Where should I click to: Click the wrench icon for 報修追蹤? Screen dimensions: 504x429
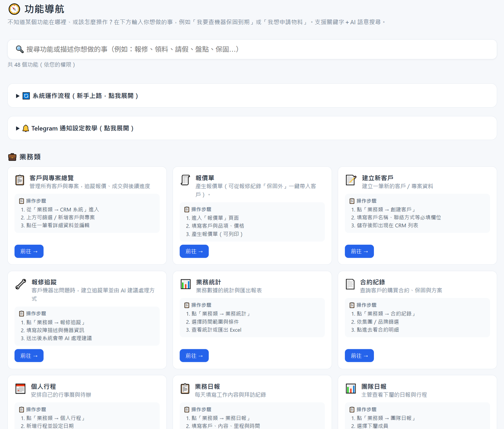pos(21,284)
